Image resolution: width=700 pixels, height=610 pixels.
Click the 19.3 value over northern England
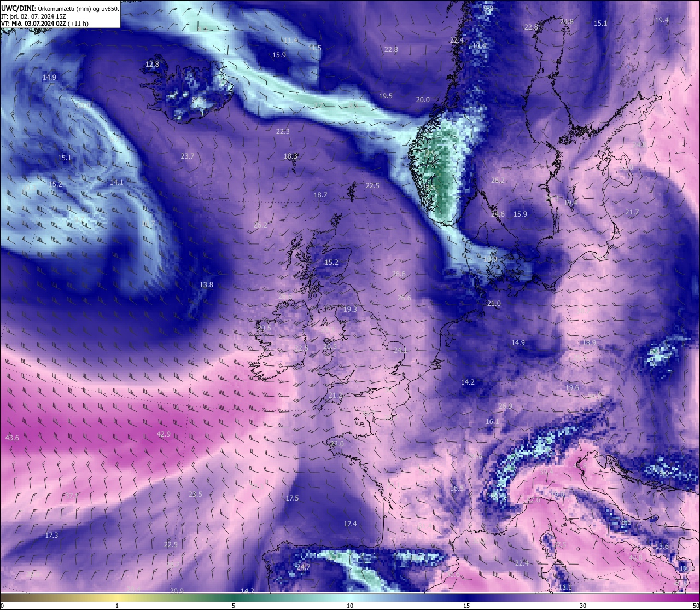coord(350,310)
